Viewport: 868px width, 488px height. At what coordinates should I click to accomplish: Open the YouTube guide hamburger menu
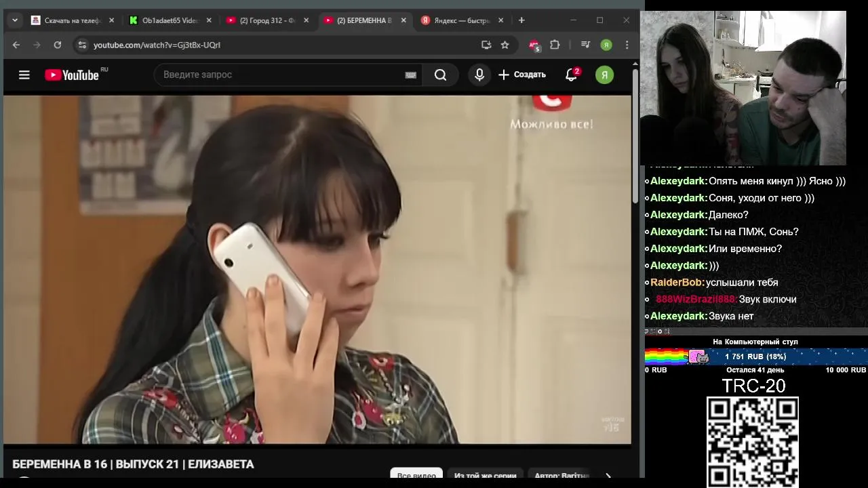(24, 75)
